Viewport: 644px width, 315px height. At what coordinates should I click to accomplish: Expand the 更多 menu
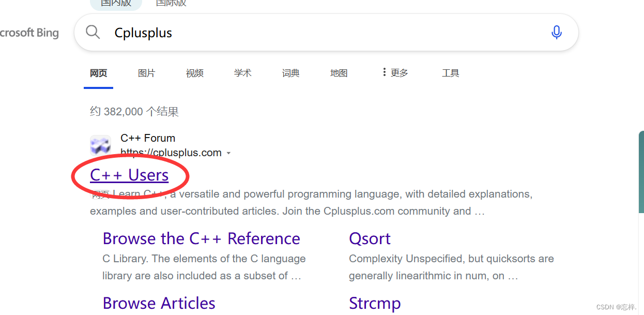[395, 73]
